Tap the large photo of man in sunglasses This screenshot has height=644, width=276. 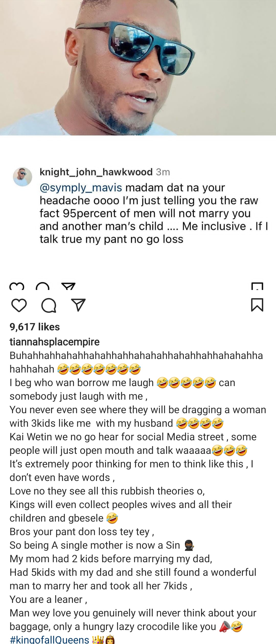(138, 67)
